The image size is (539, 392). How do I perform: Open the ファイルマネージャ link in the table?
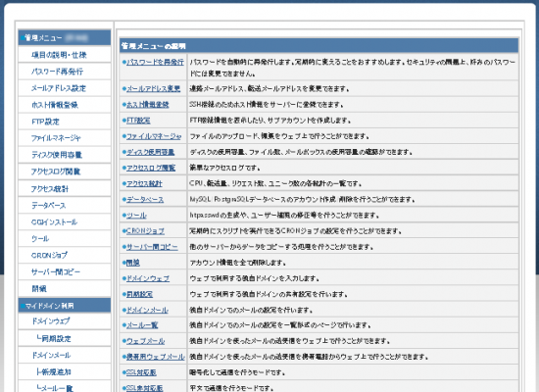154,136
